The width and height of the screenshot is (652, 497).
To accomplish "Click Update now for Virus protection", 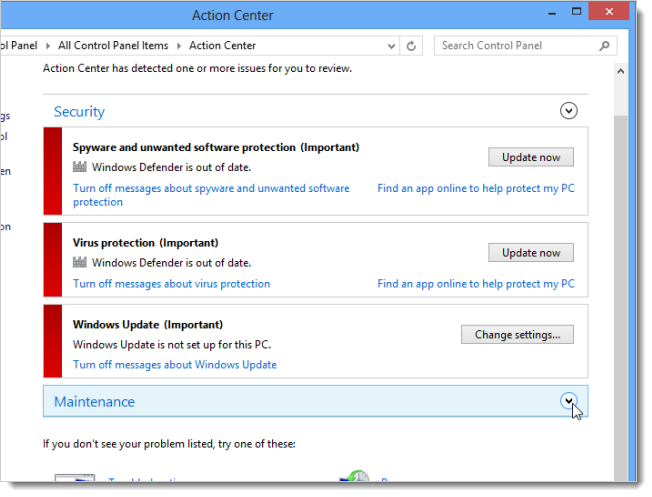I will [x=530, y=253].
